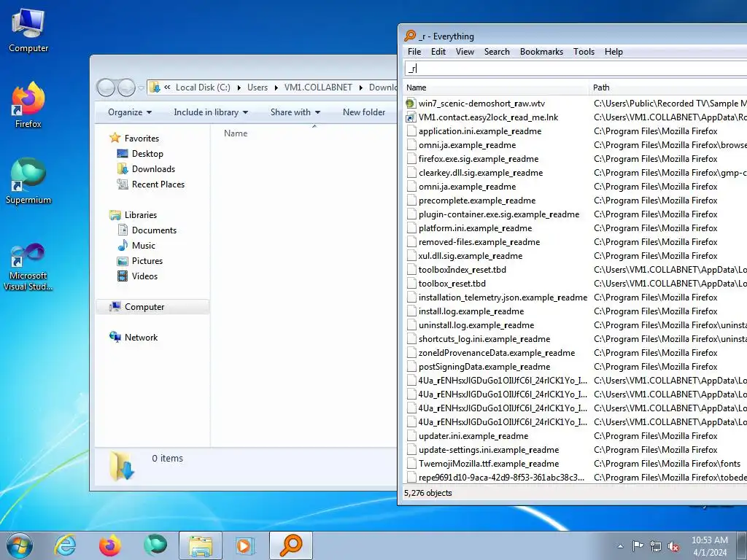Open Microsoft Visual Studio desktop shortcut
This screenshot has height=560, width=747.
pos(28,267)
